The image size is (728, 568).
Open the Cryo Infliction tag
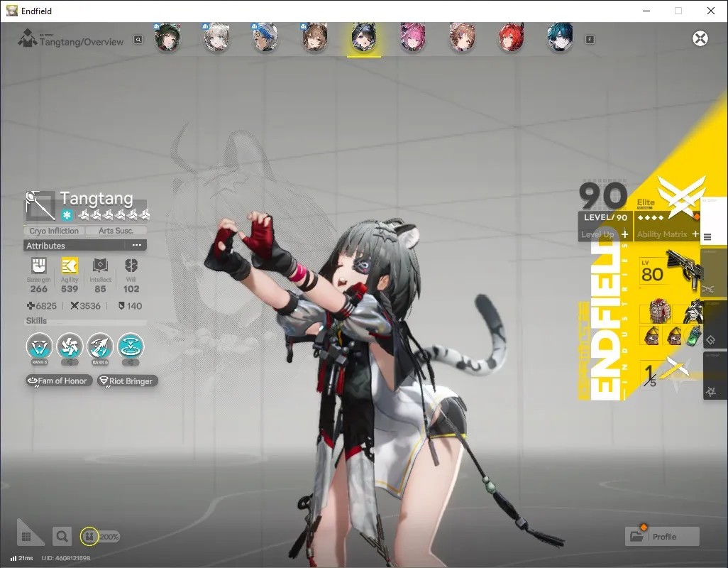coord(54,231)
